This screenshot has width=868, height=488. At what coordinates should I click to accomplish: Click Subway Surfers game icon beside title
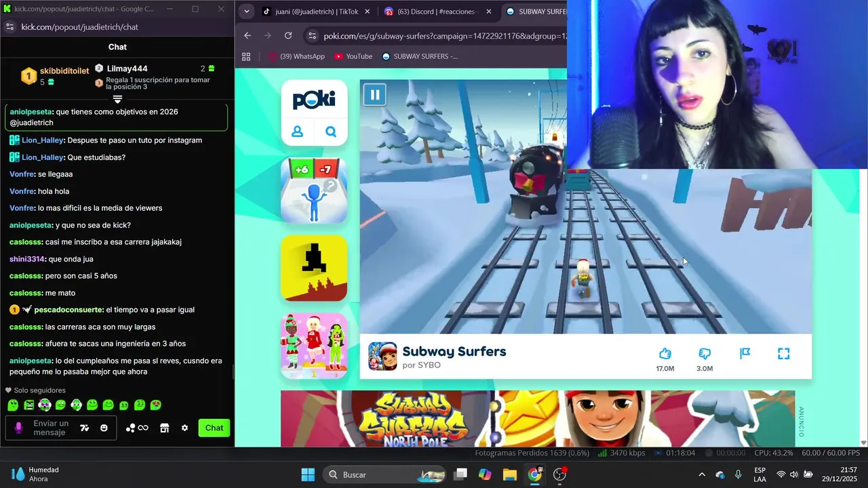[x=382, y=356]
